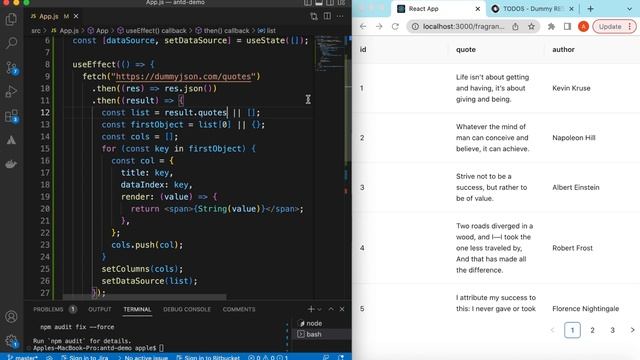
Task: Click the errors and warnings status counter
Action: 268,357
